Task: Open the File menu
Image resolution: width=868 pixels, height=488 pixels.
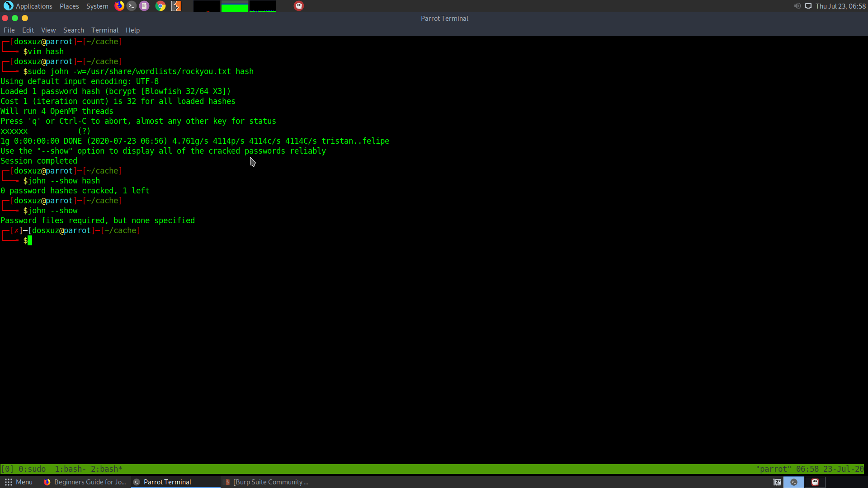Action: point(9,30)
